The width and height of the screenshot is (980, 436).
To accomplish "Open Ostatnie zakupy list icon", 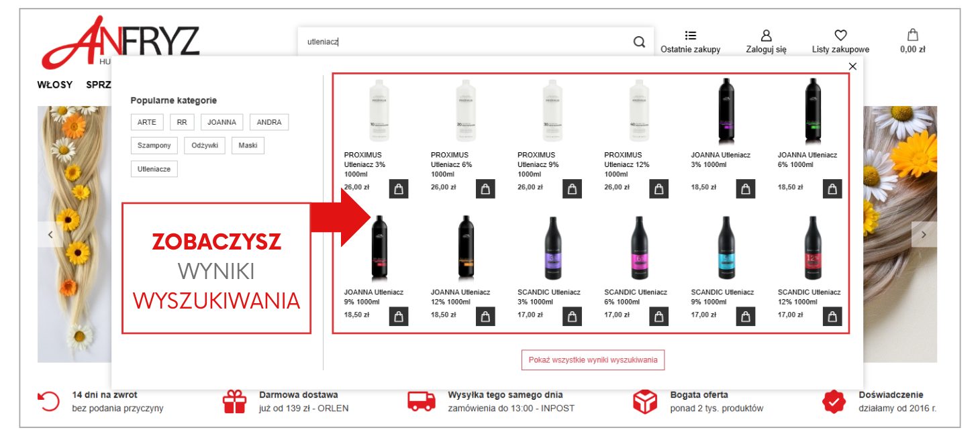I will point(691,35).
